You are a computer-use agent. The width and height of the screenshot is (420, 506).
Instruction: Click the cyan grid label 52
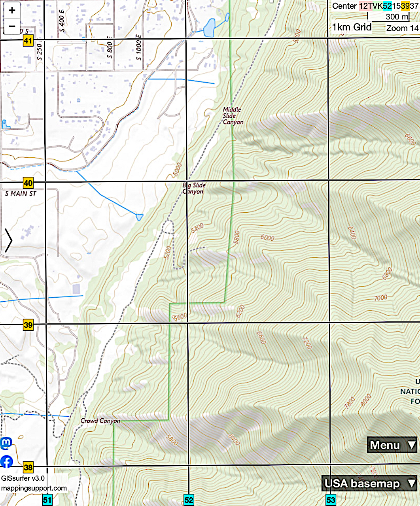point(189,500)
